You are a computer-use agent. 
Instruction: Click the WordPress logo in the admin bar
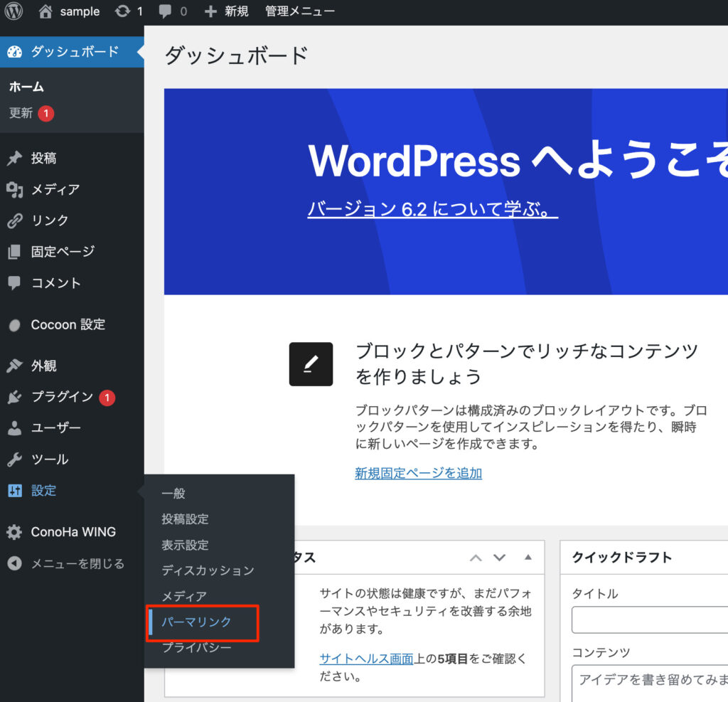coord(14,11)
